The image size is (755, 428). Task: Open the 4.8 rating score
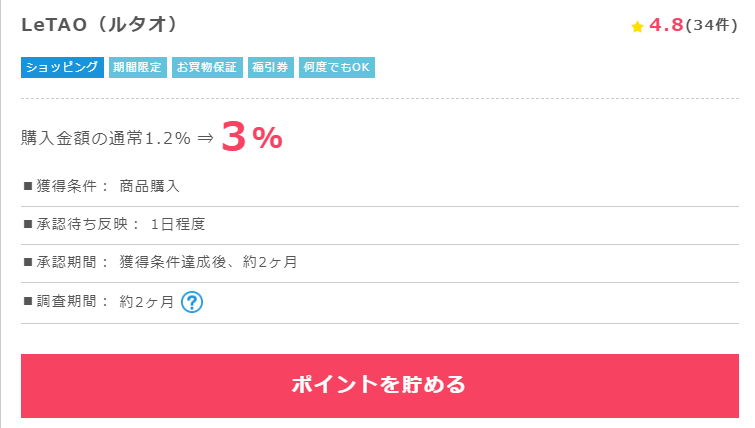point(666,25)
